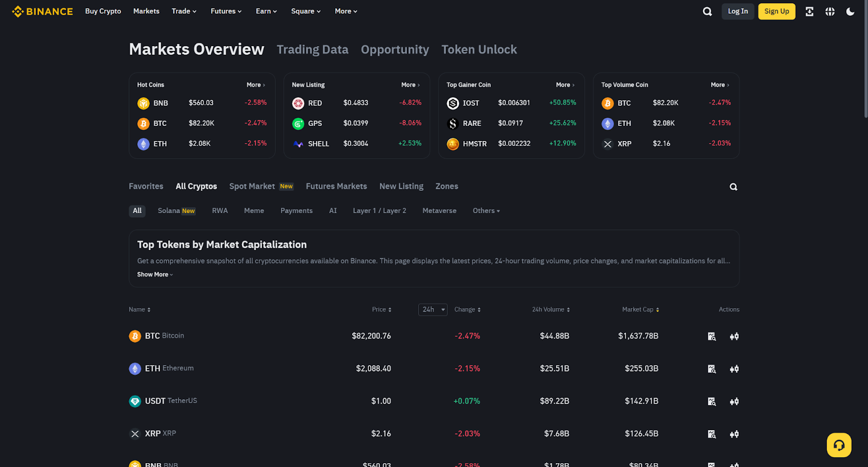Expand the Earn menu in top navigation
The image size is (868, 467).
(x=266, y=11)
